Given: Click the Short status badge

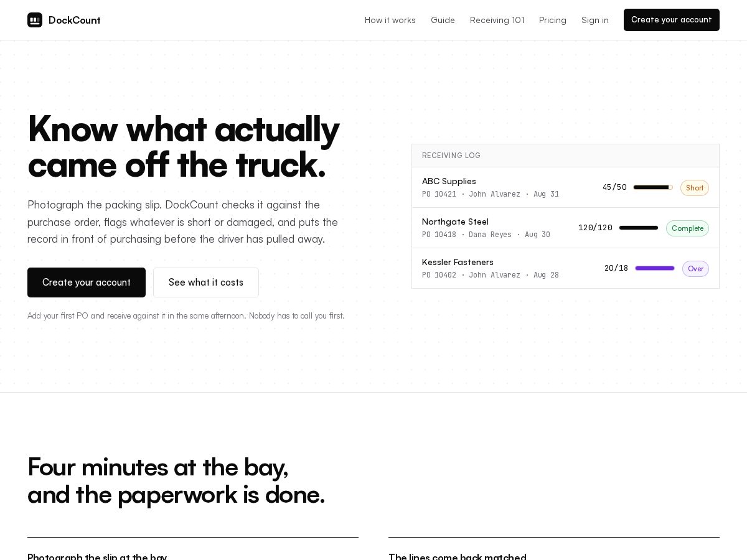Looking at the screenshot, I should click(695, 188).
